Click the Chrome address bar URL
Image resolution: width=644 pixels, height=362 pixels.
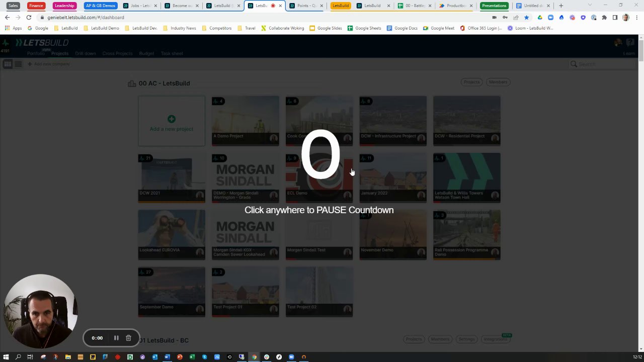coord(86,17)
